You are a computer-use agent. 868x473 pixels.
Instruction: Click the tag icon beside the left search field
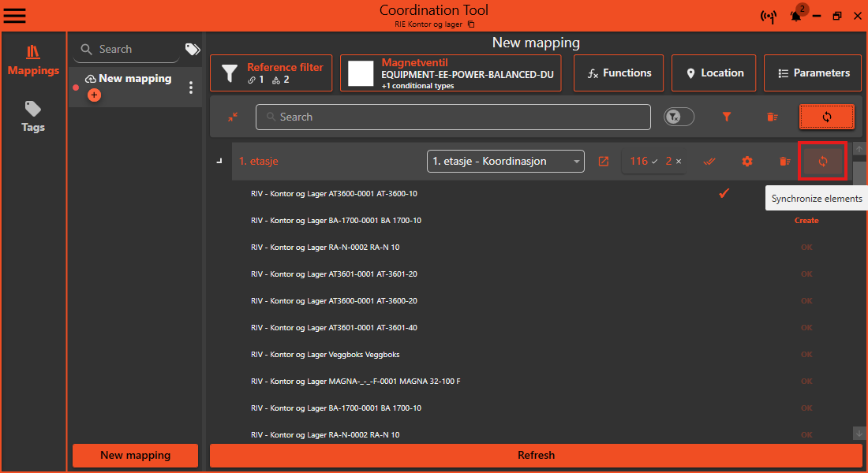click(x=192, y=49)
